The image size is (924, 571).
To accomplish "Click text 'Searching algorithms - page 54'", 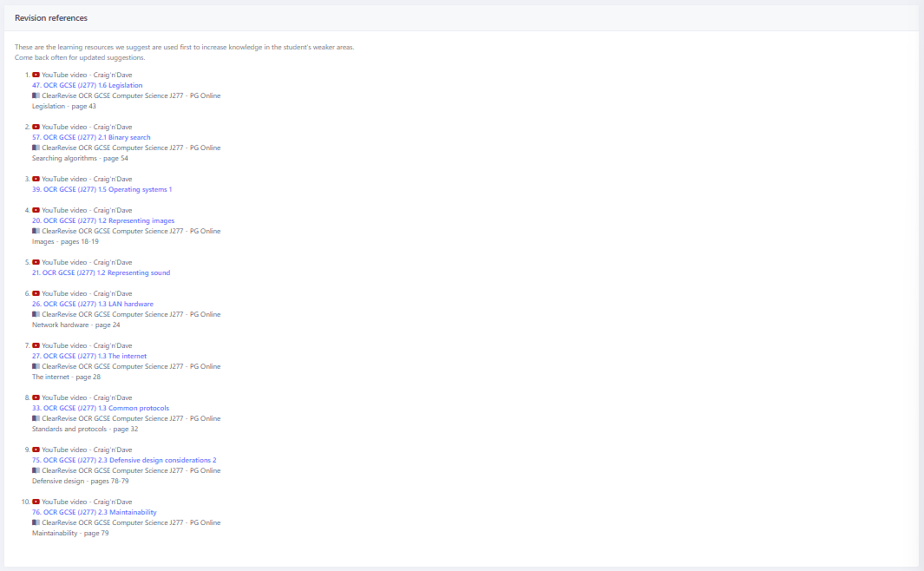I will [80, 159].
